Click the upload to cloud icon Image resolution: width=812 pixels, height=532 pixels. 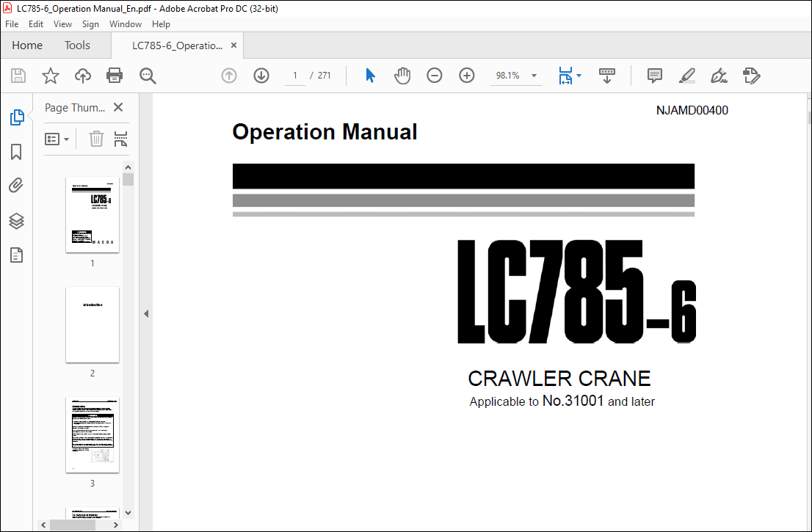click(x=83, y=76)
